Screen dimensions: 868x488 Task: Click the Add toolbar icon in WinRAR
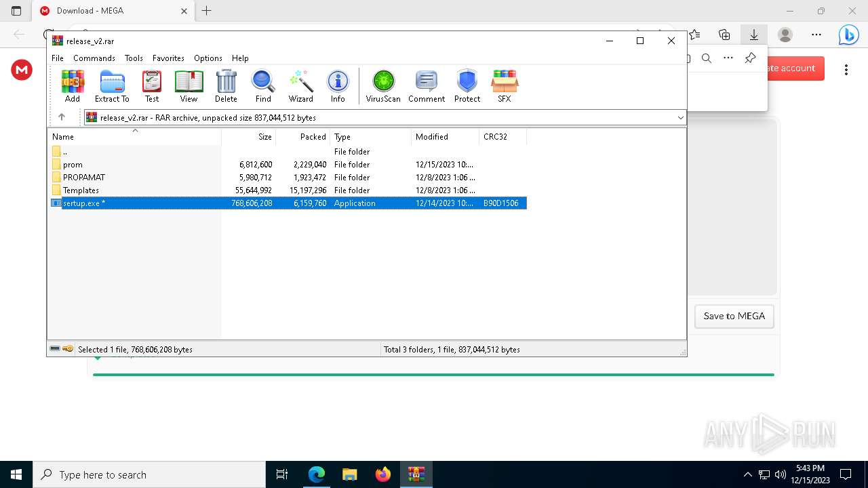73,86
